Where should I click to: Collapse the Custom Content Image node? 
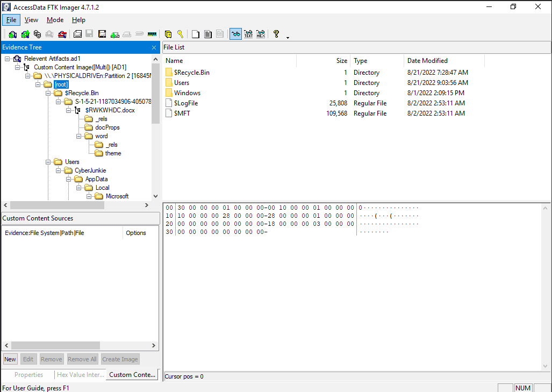click(x=17, y=67)
